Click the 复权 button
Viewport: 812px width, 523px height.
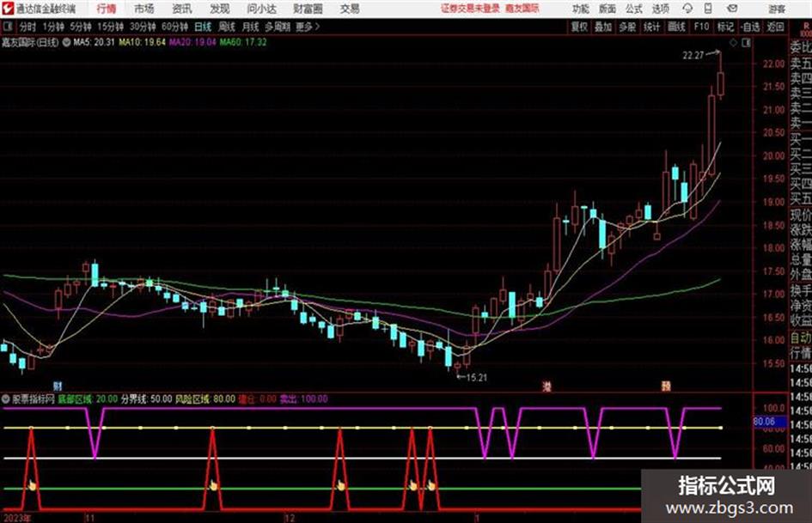[x=579, y=27]
